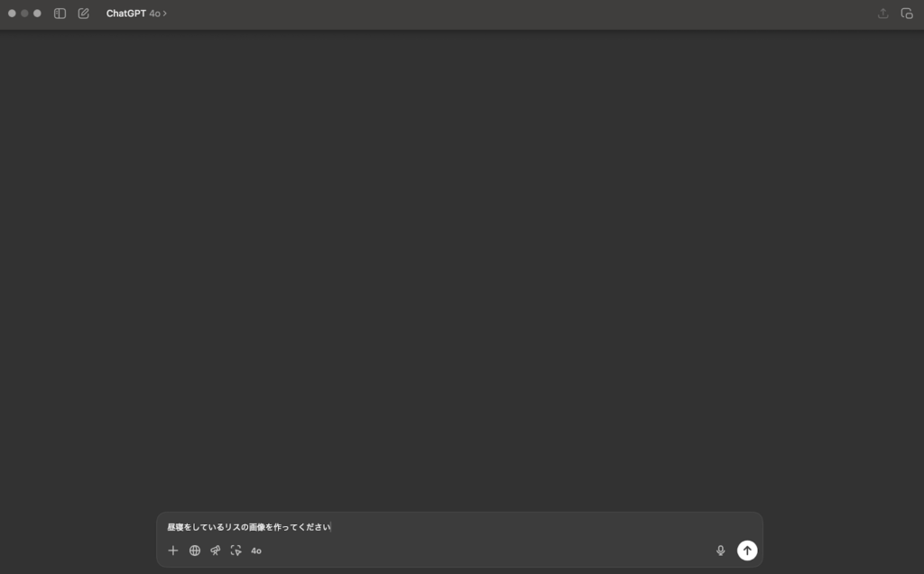Click the share conversation icon
The height and width of the screenshot is (574, 924).
pos(882,13)
